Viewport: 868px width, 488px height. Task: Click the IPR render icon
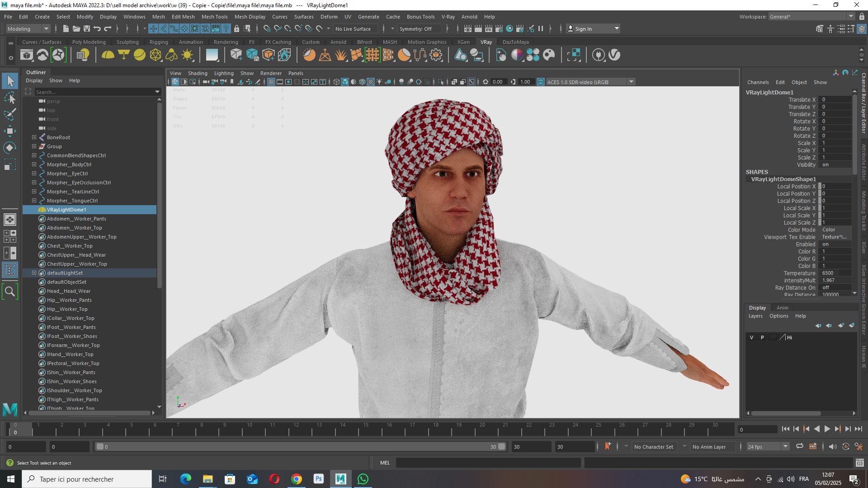coord(489,28)
